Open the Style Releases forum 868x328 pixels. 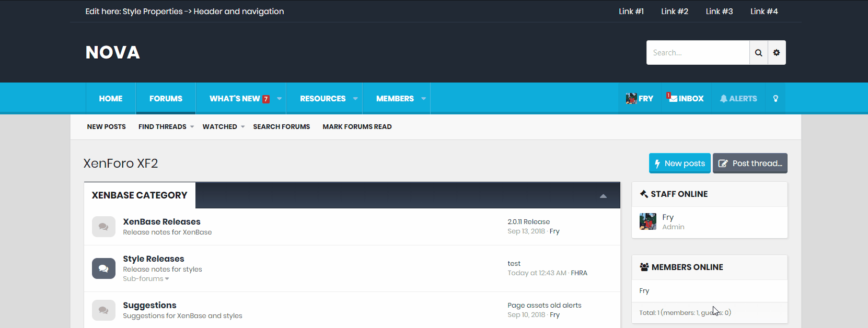pos(153,259)
